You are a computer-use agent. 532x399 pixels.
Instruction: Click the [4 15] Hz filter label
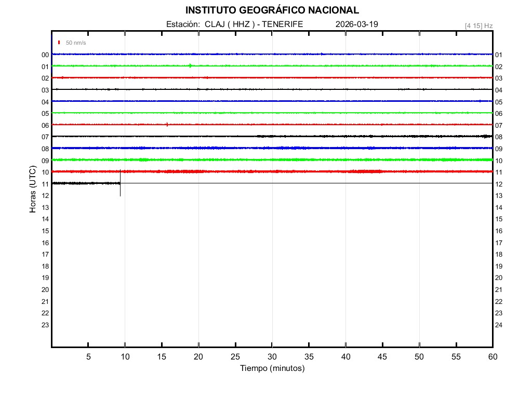point(478,25)
